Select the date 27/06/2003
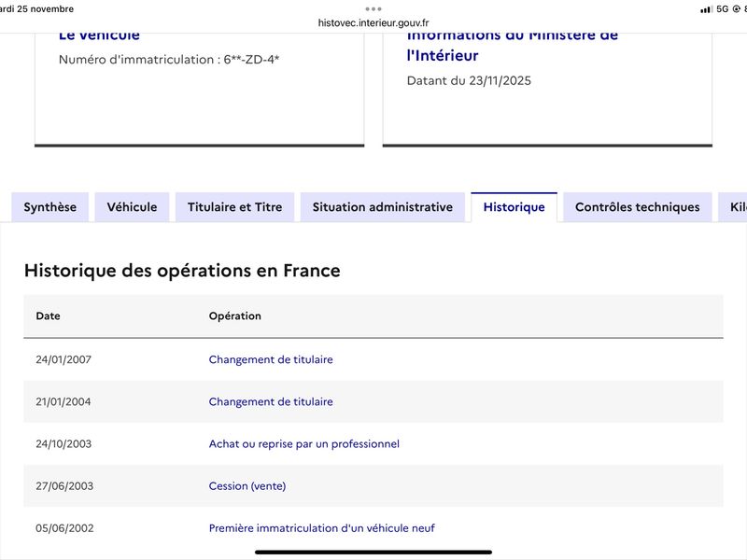 pos(64,485)
